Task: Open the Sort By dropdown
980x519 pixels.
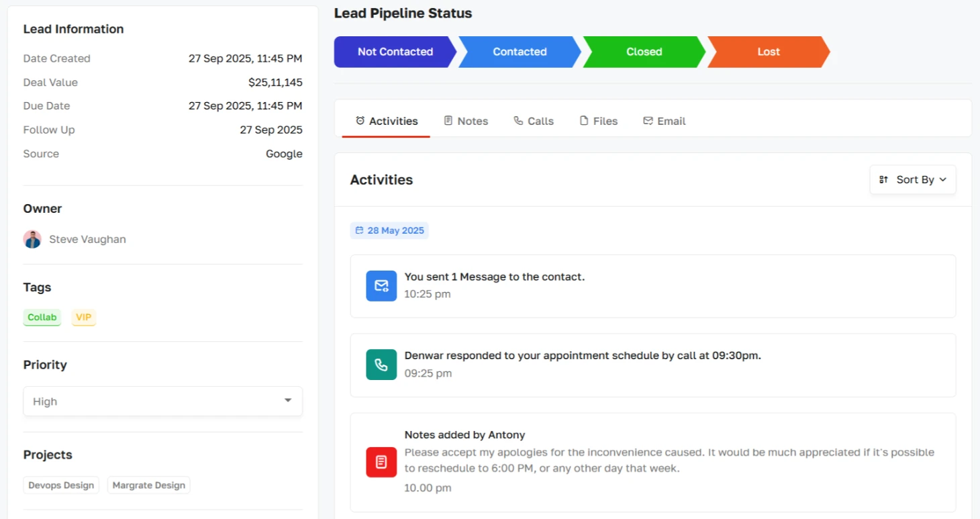Action: [913, 179]
